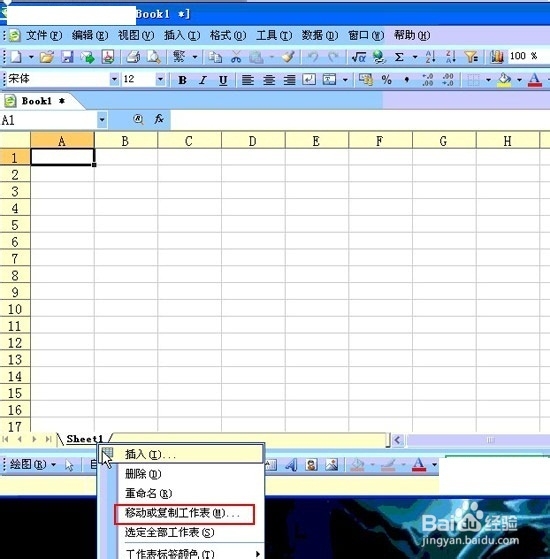The width and height of the screenshot is (550, 559).
Task: Paste clipboard contents
Action: click(x=256, y=57)
